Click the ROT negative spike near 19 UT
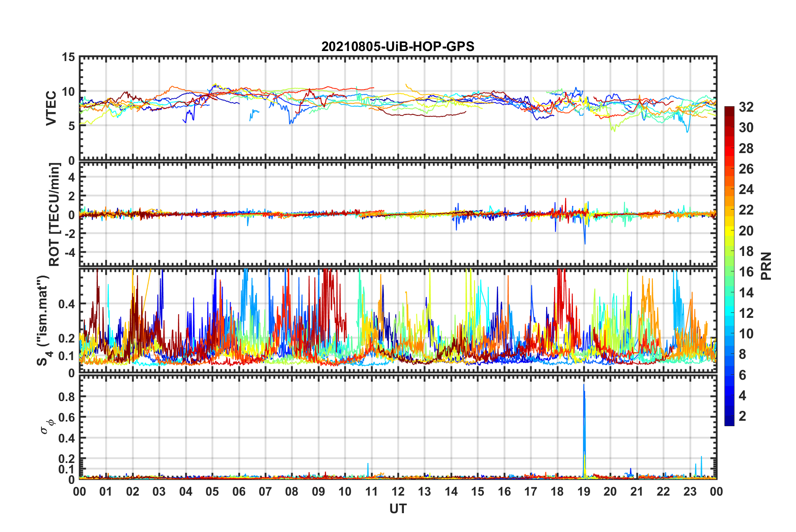 [x=585, y=234]
